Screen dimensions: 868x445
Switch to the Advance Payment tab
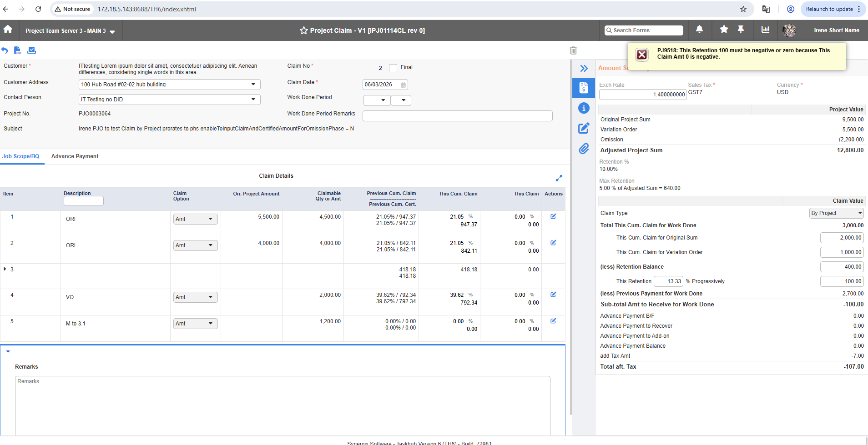click(75, 156)
